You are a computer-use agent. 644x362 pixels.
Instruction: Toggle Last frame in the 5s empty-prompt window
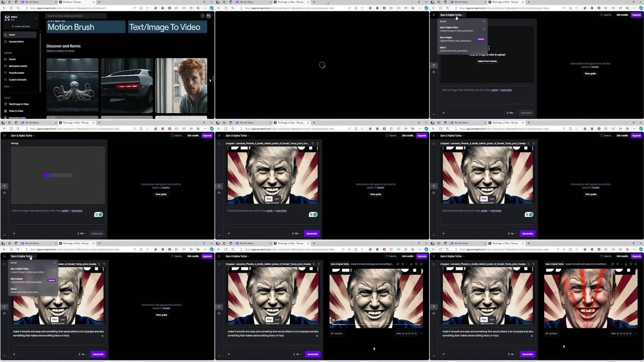pos(491,199)
